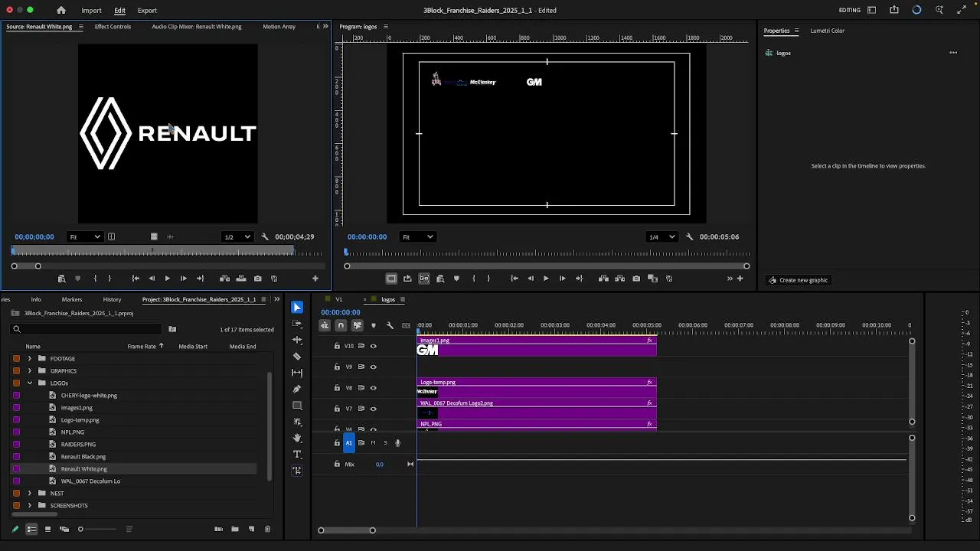Screen dimensions: 980x551
Task: Toggle linked selection in timeline
Action: 357,326
